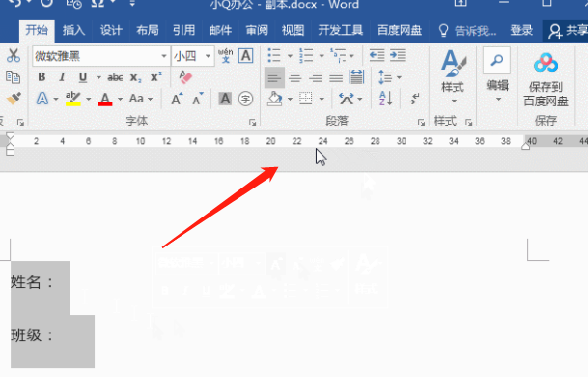This screenshot has width=588, height=377.
Task: Toggle Show/Hide paragraph marks
Action: point(414,99)
